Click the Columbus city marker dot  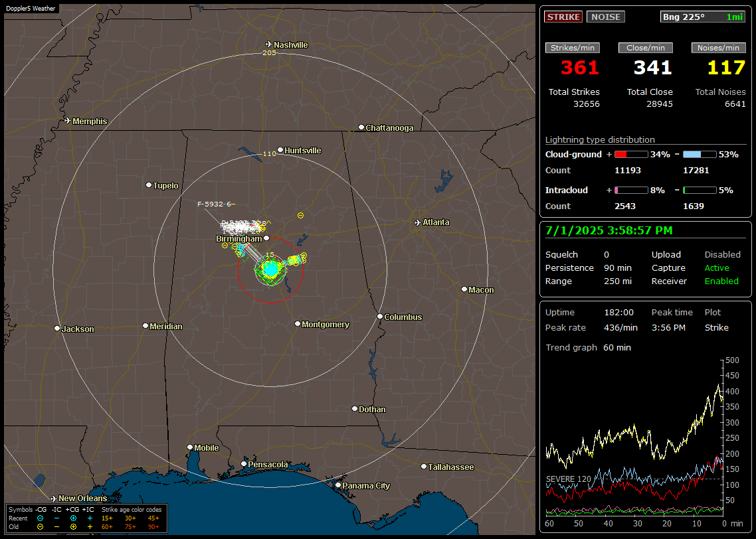[380, 317]
